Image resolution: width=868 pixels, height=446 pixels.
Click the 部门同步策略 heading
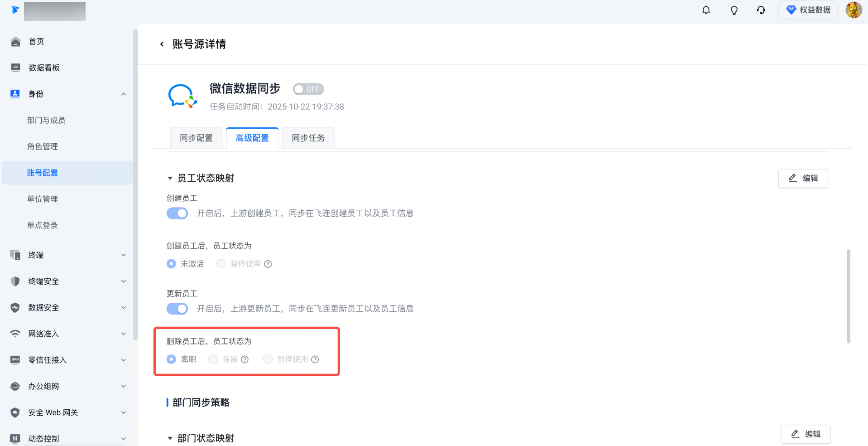click(x=201, y=402)
